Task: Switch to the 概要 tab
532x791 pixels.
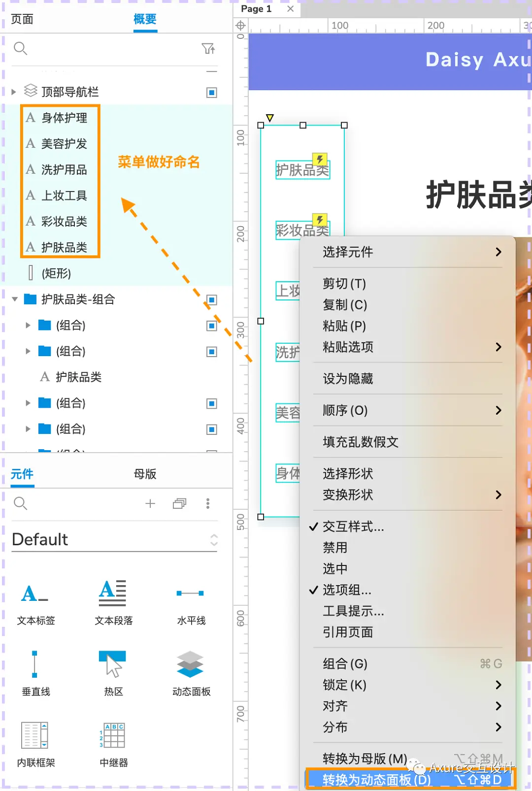Action: [x=145, y=19]
